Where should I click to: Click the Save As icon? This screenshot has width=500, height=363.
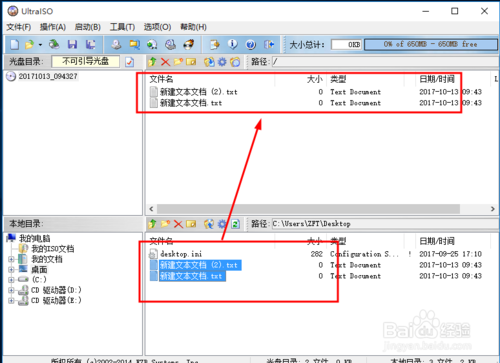click(90, 44)
